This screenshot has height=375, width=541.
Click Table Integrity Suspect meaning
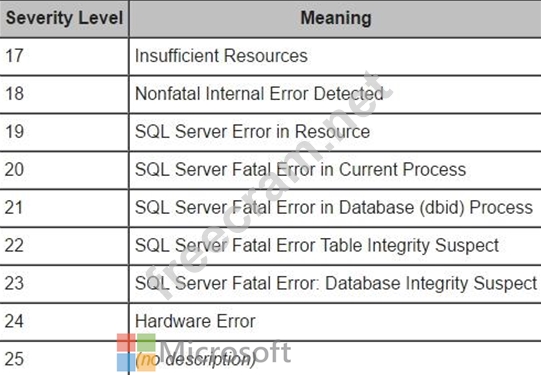(317, 246)
